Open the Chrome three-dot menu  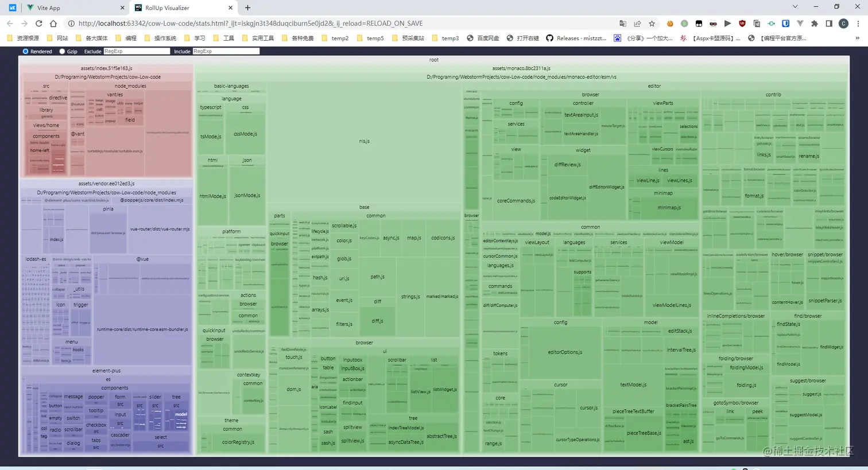858,24
